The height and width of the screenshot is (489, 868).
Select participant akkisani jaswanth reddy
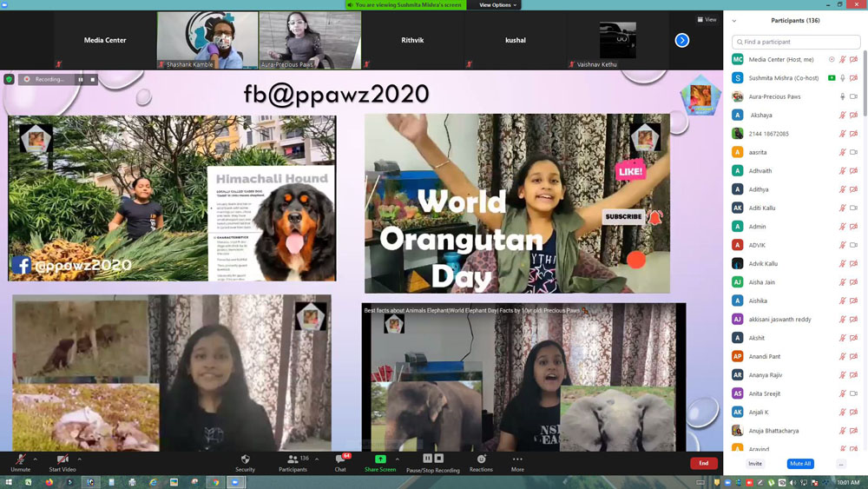[x=796, y=319]
